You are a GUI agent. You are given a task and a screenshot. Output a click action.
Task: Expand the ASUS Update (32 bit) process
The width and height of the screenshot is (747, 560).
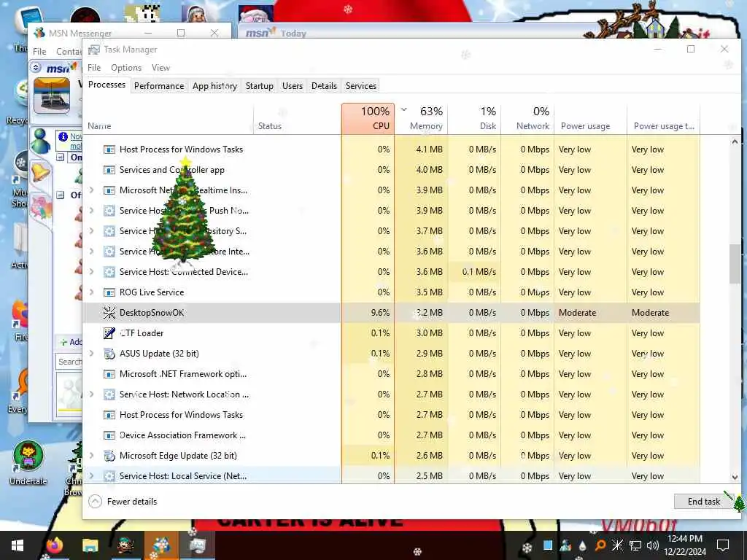pos(92,354)
